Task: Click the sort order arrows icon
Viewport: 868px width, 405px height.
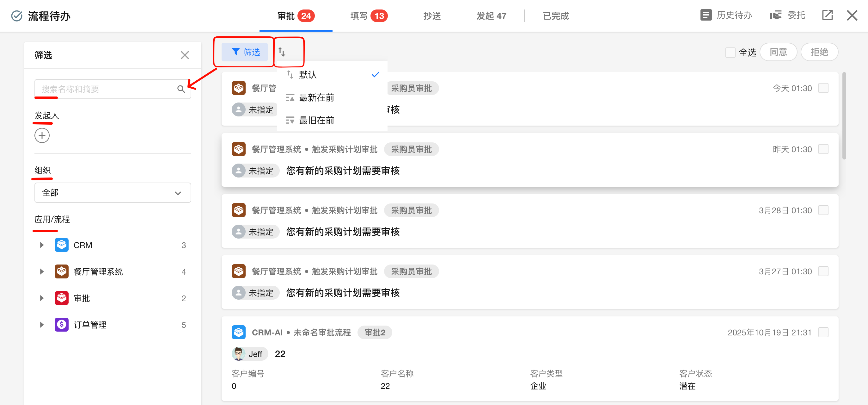Action: [282, 52]
